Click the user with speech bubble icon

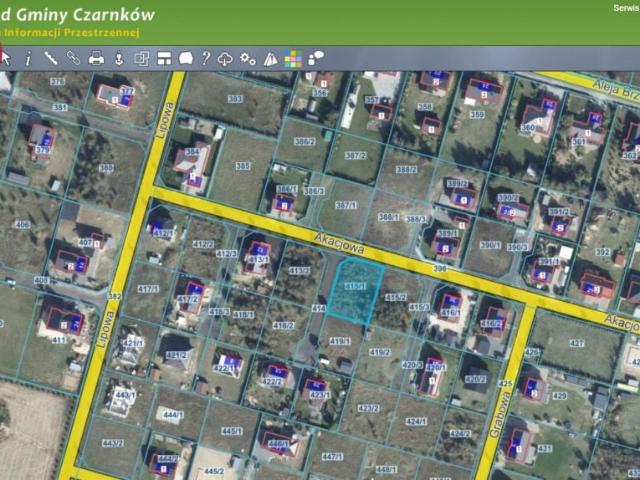(x=316, y=58)
